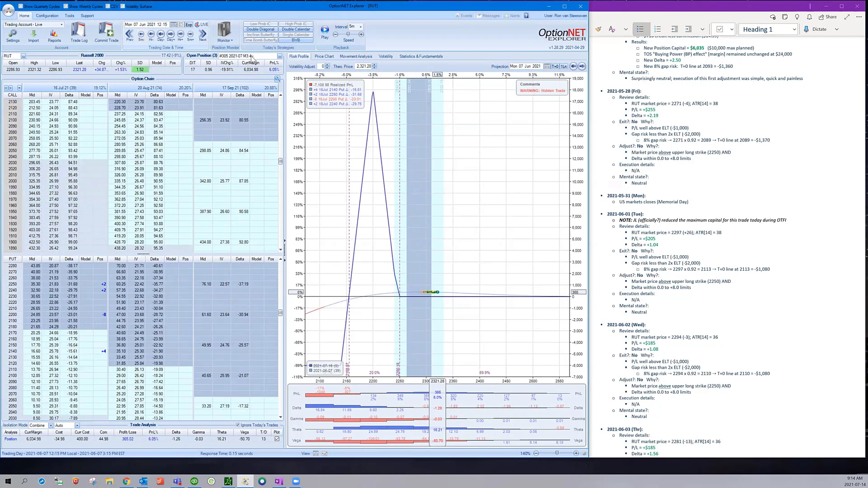Open the Isolation Mode Combine dropdown

point(51,425)
